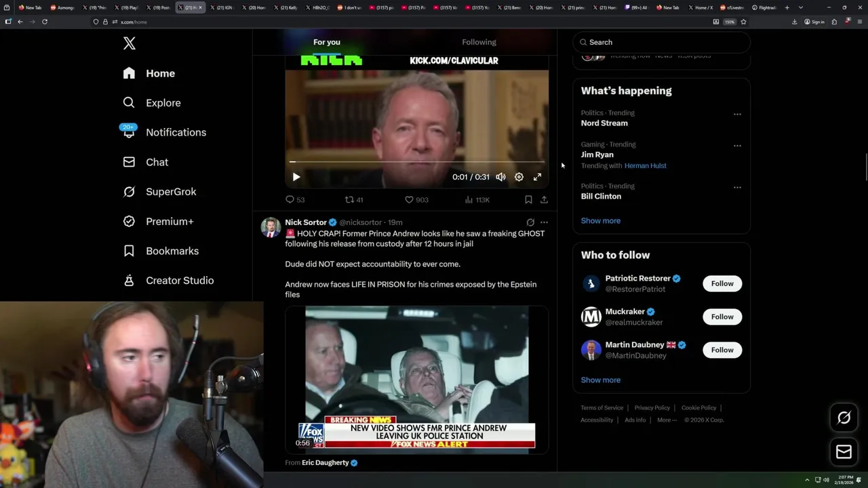868x488 pixels.
Task: Share the video post
Action: [x=544, y=200]
